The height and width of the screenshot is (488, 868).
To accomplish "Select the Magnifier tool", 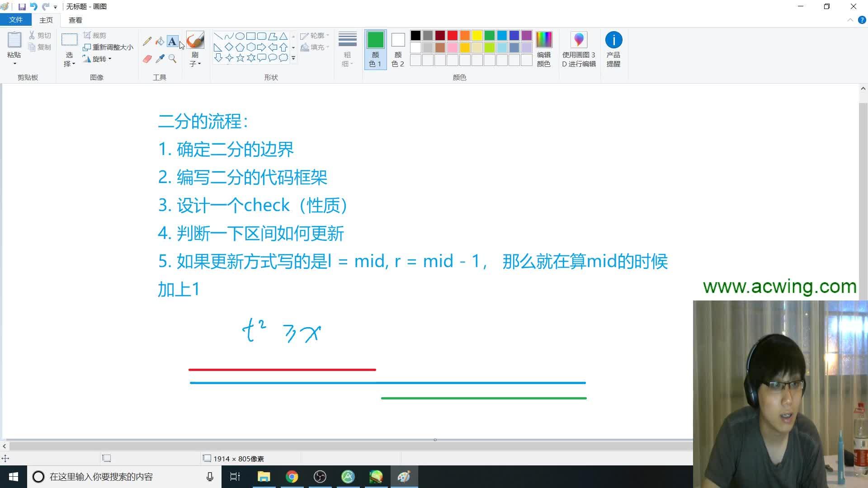I will [x=172, y=59].
